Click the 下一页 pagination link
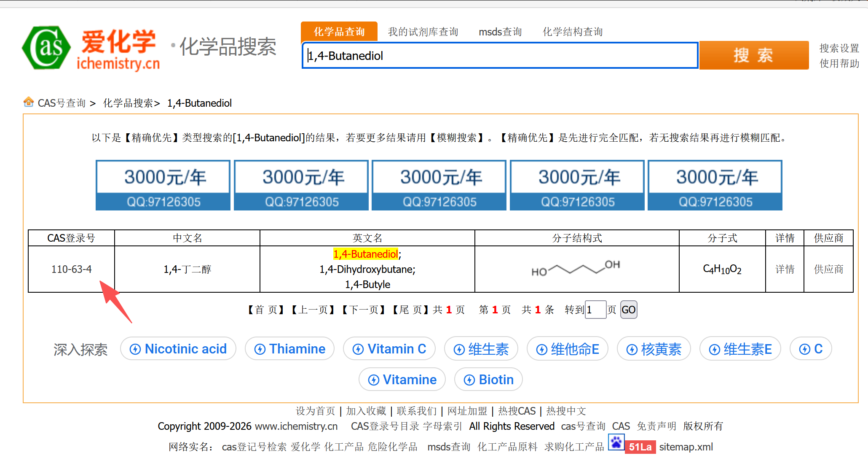The image size is (868, 469). click(x=363, y=310)
